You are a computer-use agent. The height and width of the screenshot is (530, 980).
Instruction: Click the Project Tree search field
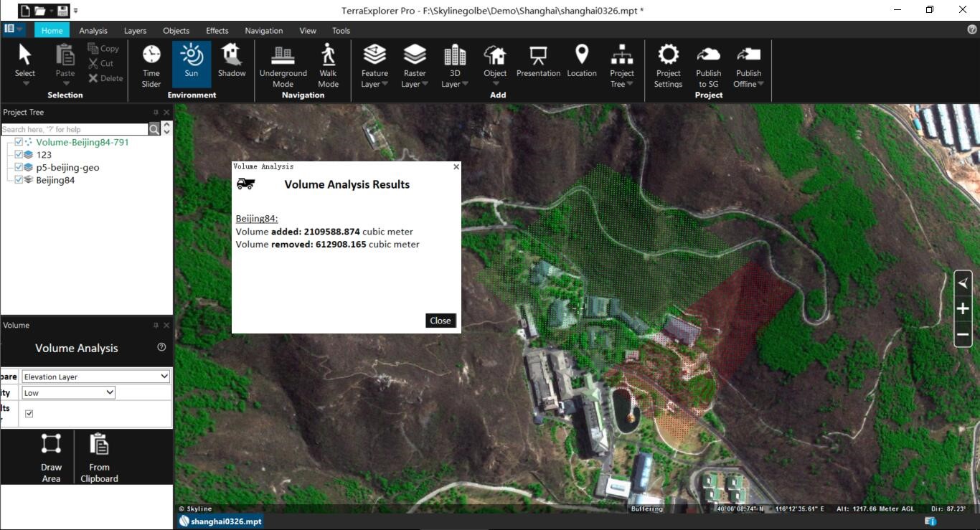(x=75, y=129)
